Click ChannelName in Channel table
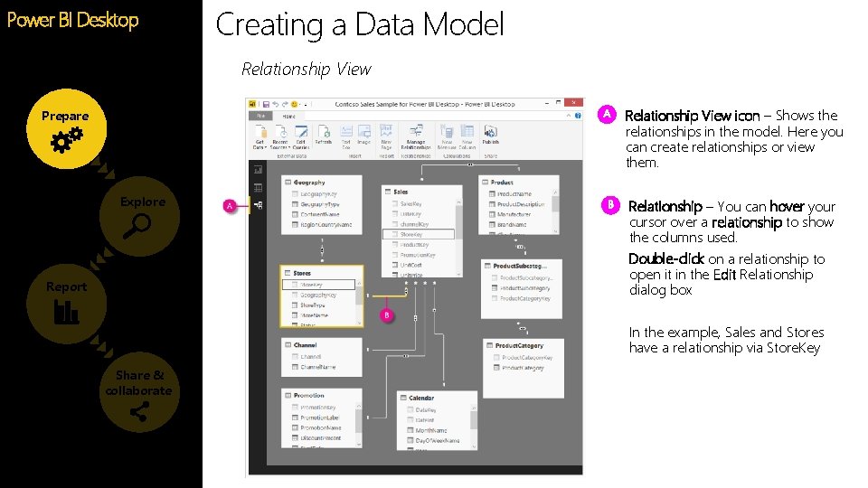The image size is (868, 488). click(x=318, y=367)
